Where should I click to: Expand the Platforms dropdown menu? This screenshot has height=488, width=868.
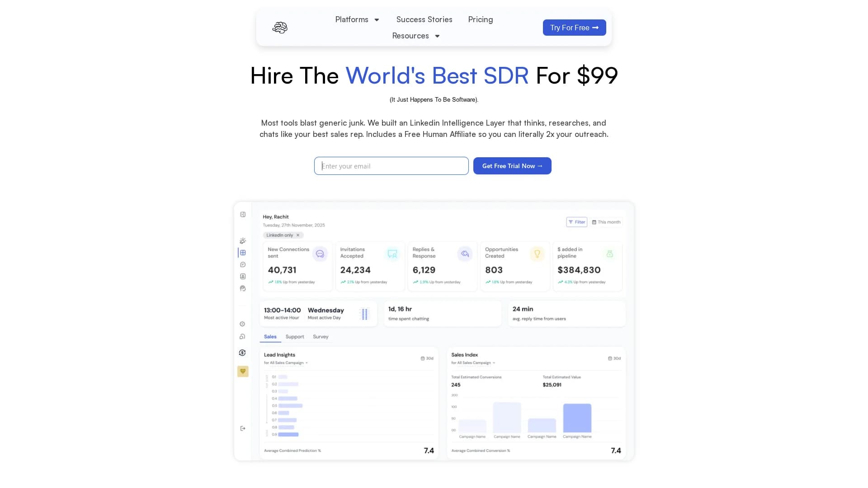click(357, 19)
